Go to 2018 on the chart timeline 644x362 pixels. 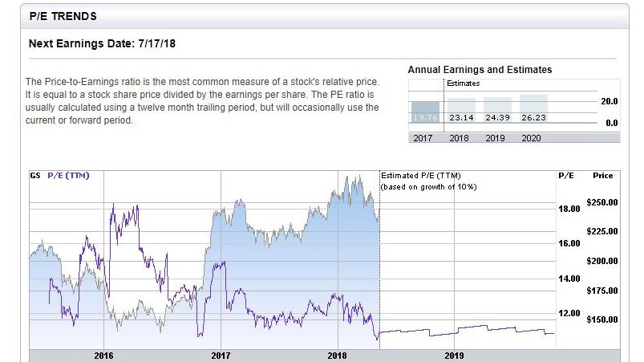pyautogui.click(x=337, y=355)
